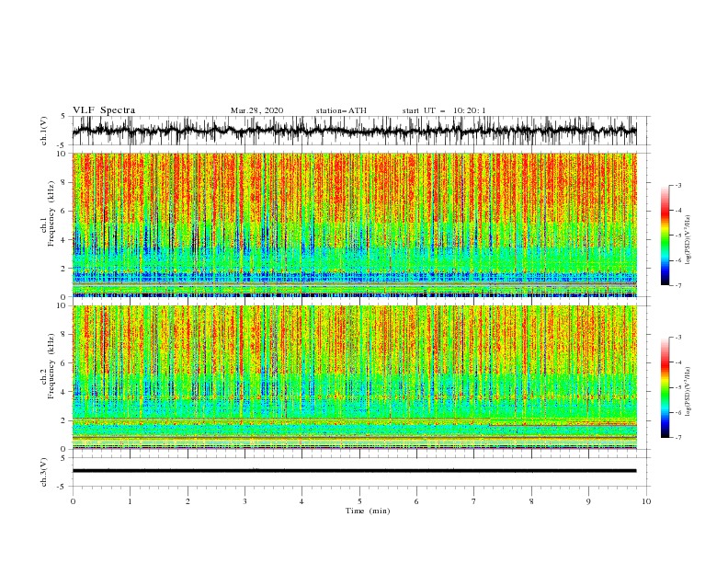Click time axis tick label '10'

646,501
